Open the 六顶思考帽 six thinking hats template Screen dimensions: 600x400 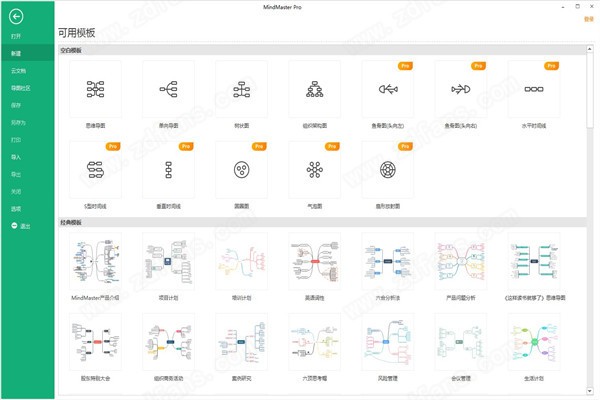pos(315,342)
